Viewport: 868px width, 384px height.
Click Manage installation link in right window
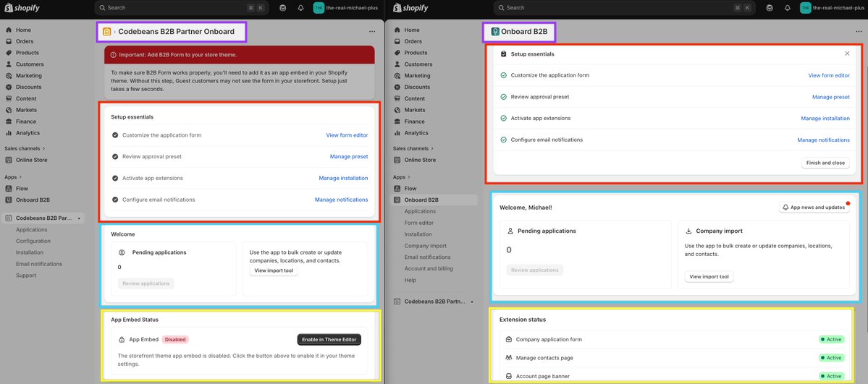point(825,119)
